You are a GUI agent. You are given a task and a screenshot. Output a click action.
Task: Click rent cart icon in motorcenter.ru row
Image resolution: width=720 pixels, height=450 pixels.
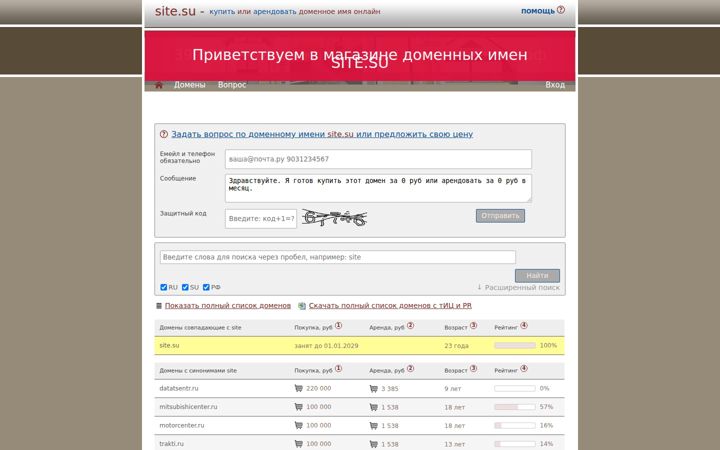click(x=373, y=425)
